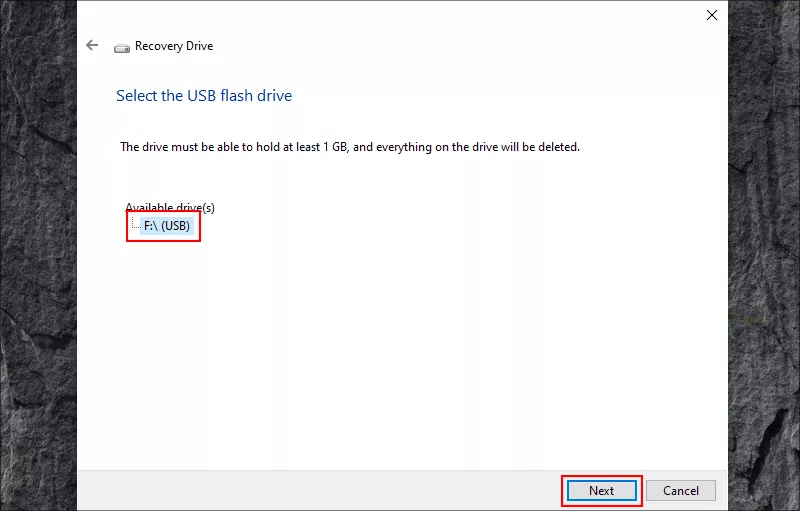Image resolution: width=800 pixels, height=511 pixels.
Task: Click the 'Select the USB flash drive' heading
Action: [x=204, y=95]
